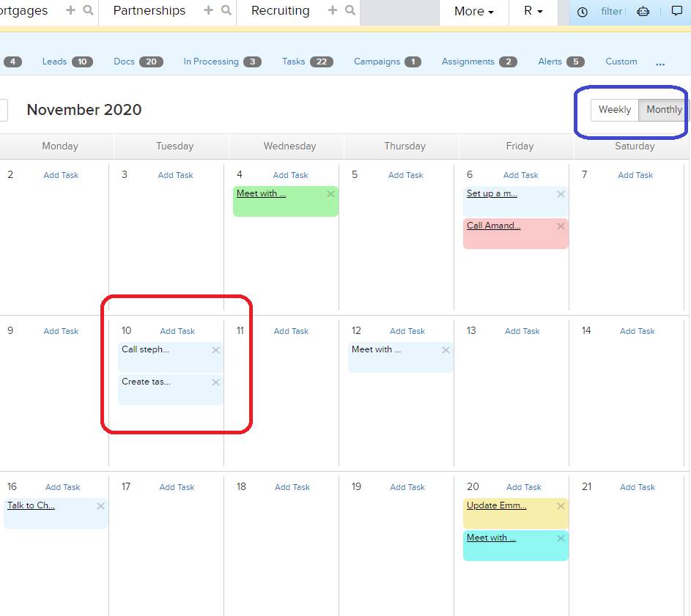The image size is (691, 616).
Task: Open the green Meet with task on the 4th
Action: tap(262, 193)
